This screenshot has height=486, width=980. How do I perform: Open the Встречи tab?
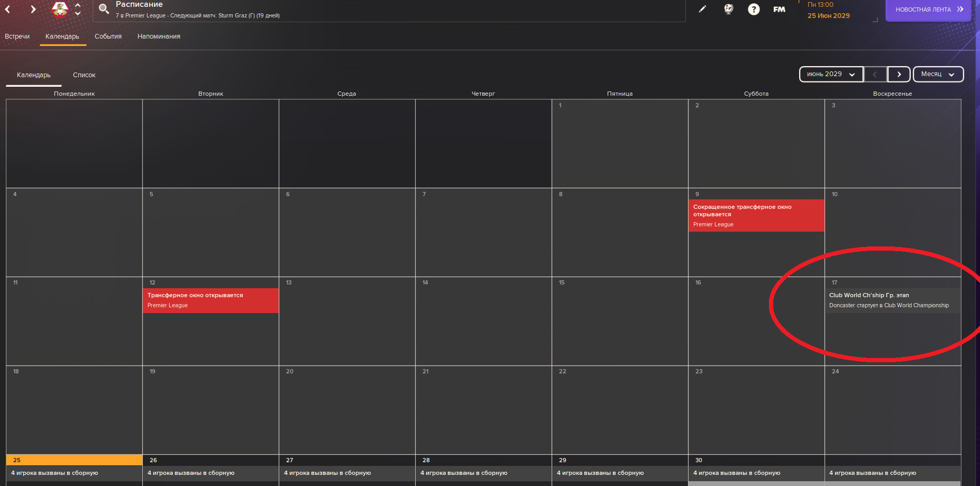(x=17, y=36)
